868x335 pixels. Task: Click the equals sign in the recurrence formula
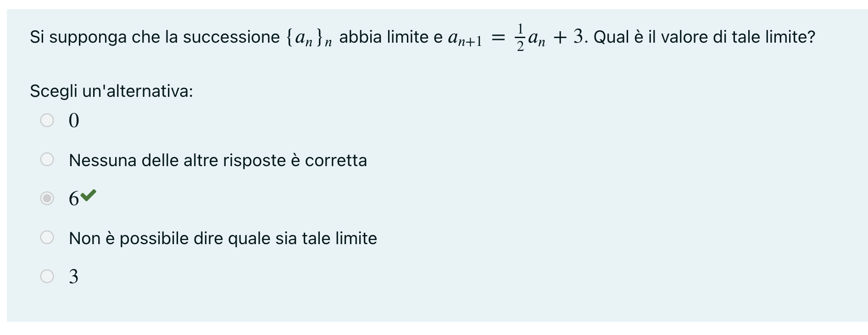(498, 38)
